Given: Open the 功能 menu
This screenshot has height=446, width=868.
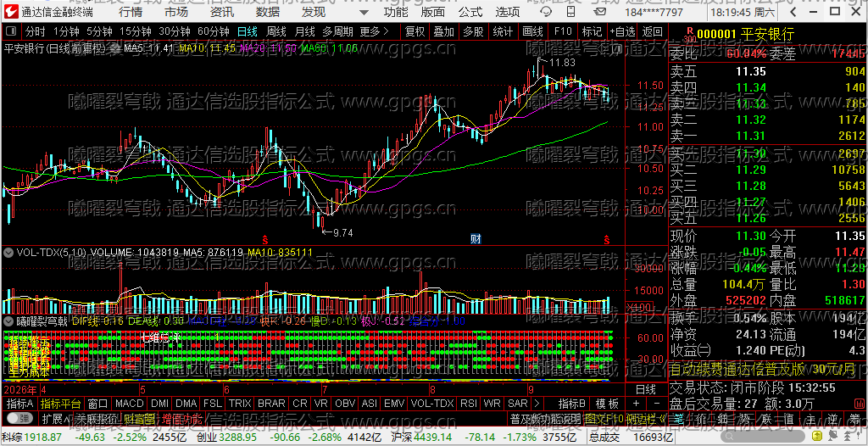Looking at the screenshot, I should coord(396,12).
